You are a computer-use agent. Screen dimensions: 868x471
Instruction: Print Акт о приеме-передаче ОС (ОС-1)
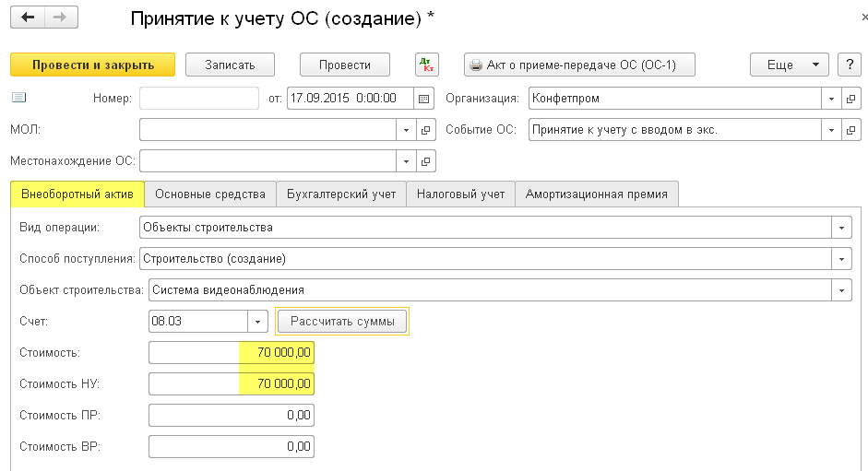579,65
